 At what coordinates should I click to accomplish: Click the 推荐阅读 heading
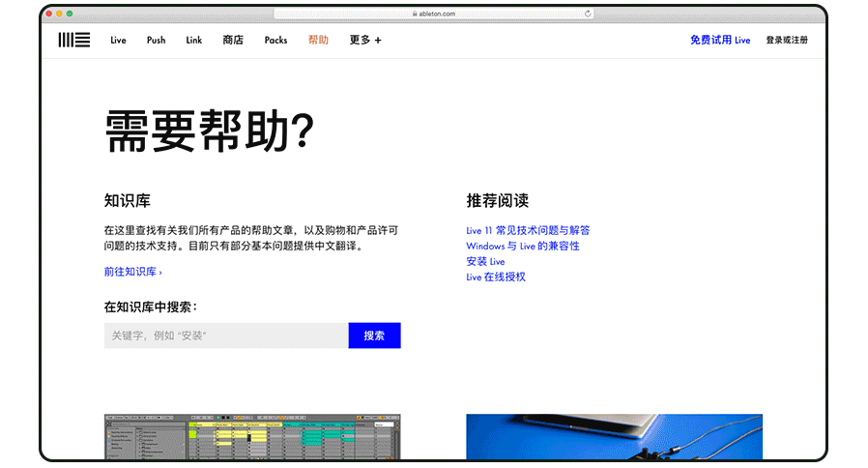497,200
